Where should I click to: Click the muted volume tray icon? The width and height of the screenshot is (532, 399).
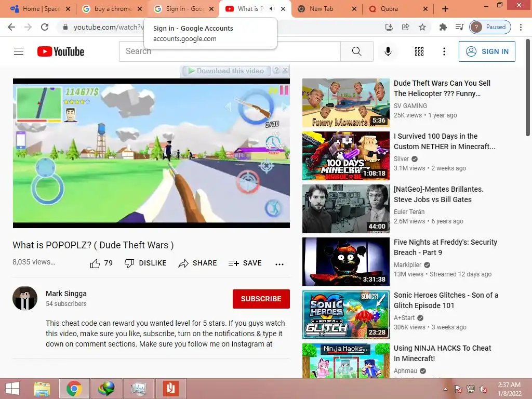[483, 389]
